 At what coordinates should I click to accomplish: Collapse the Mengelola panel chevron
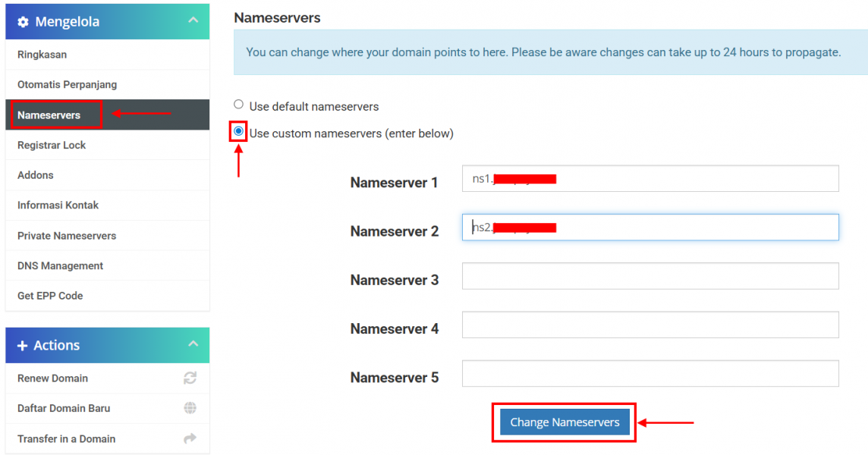[x=193, y=20]
